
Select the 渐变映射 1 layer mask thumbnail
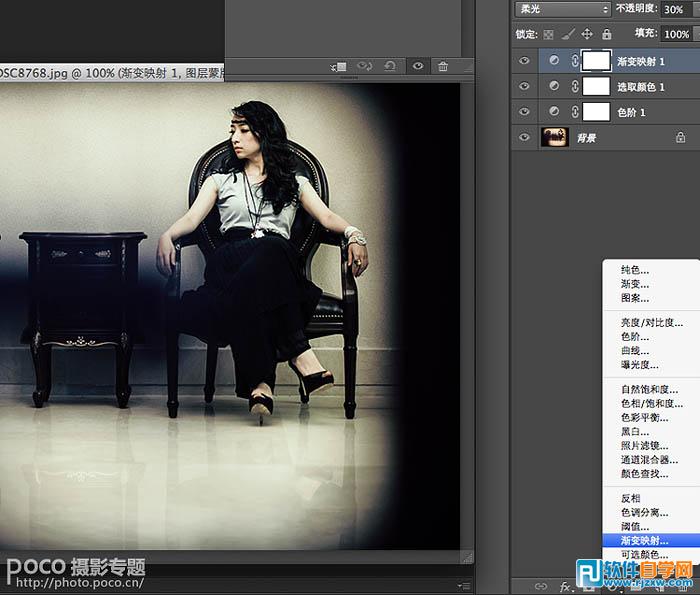click(596, 61)
